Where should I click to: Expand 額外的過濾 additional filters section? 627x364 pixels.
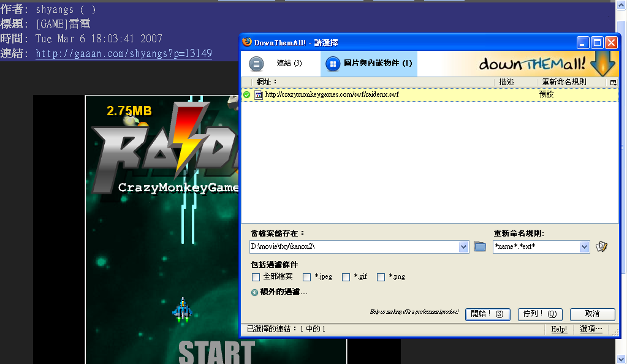(279, 292)
